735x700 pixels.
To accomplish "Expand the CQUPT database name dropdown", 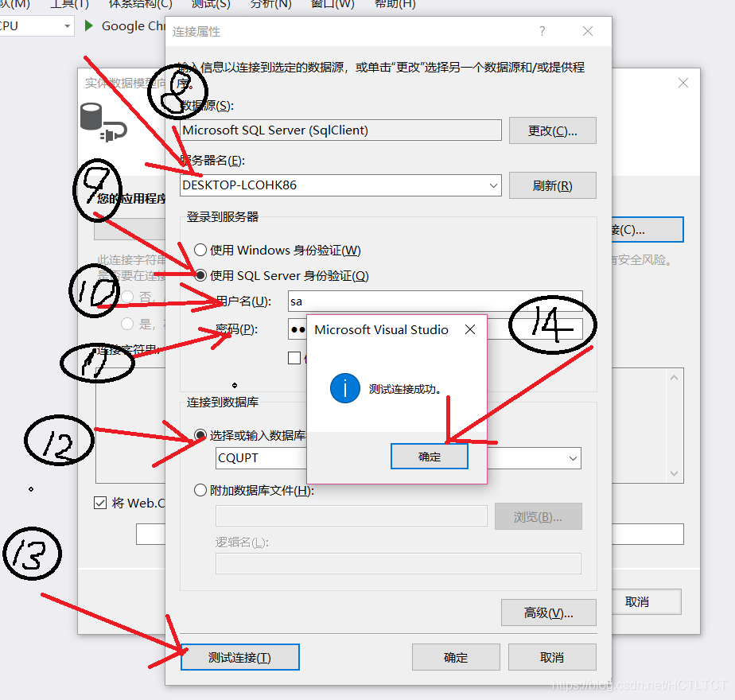I will pos(573,458).
